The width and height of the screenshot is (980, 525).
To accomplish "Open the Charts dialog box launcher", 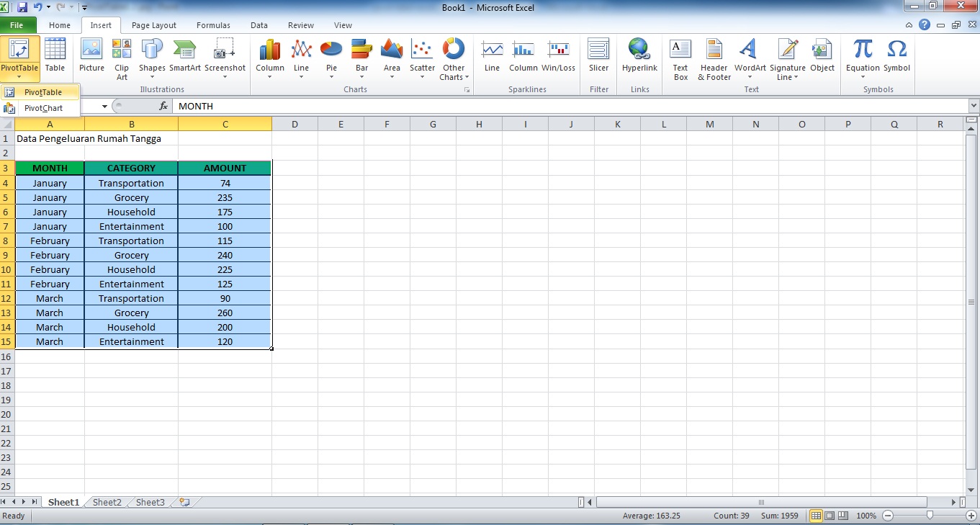I will click(465, 89).
